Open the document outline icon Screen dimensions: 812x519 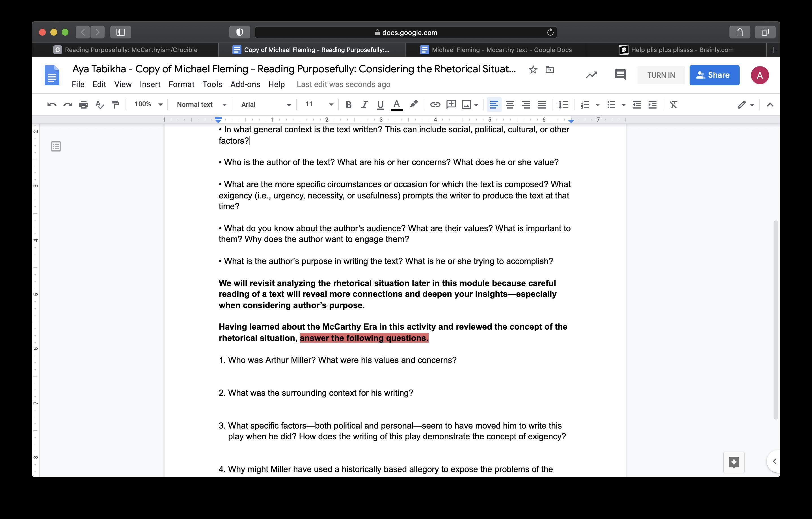(56, 147)
